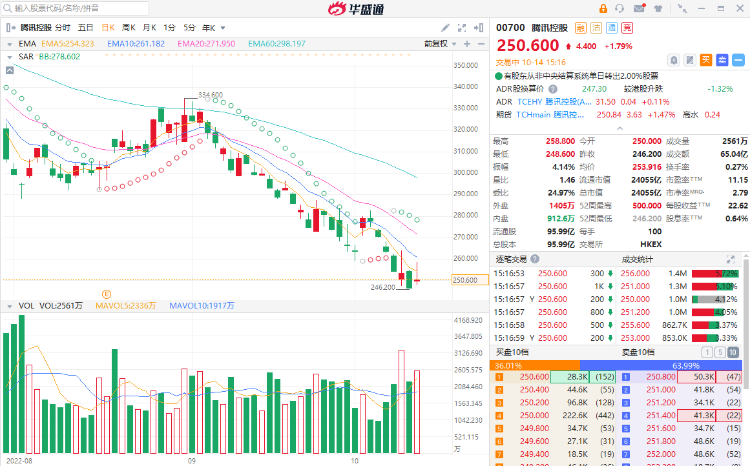The height and width of the screenshot is (466, 750).
Task: Click bid level 4 price 250.000
Action: point(534,416)
